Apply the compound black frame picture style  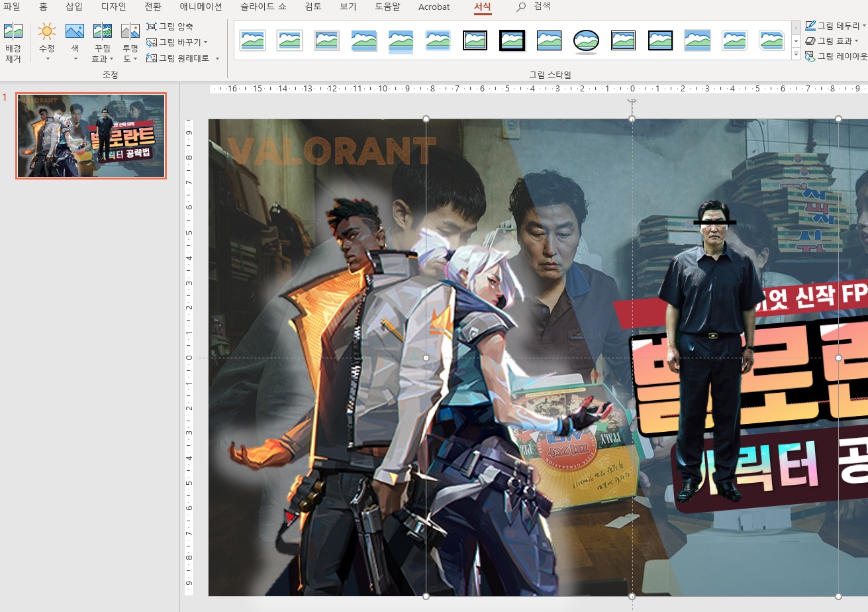click(x=623, y=40)
